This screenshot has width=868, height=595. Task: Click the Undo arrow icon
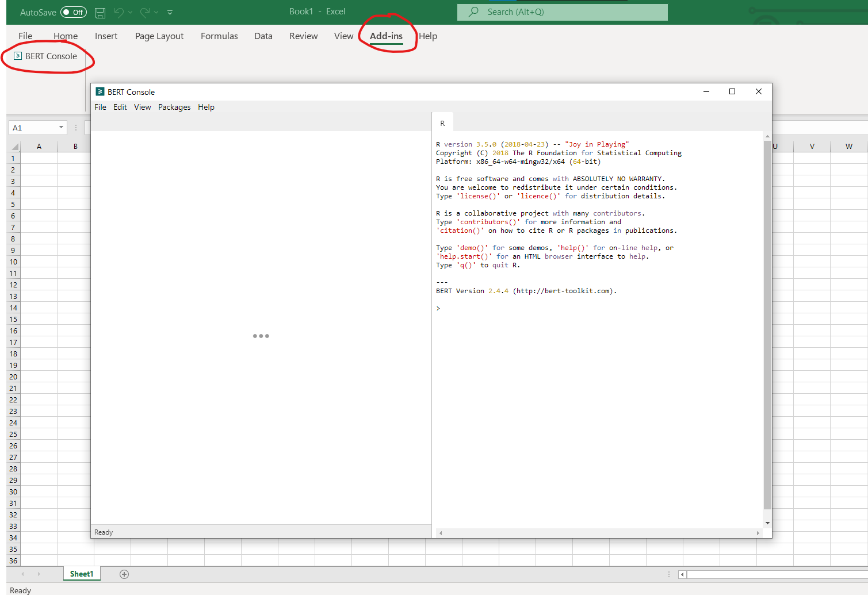tap(118, 12)
